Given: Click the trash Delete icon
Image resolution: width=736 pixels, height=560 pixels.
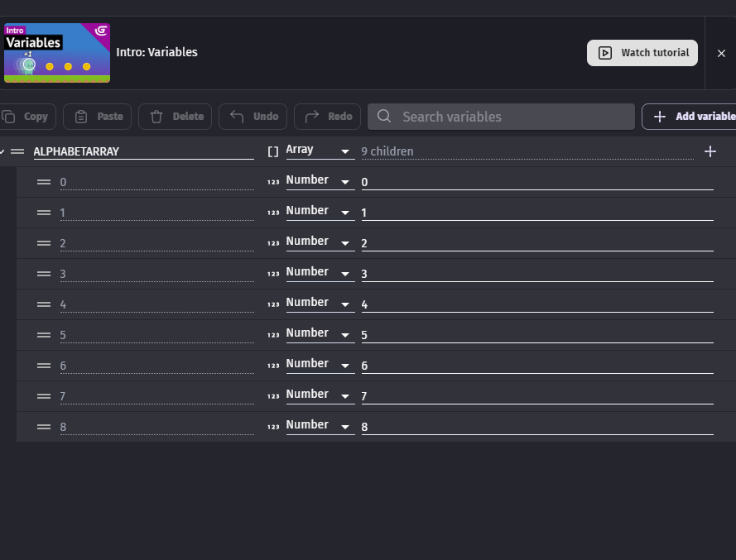Looking at the screenshot, I should 156,116.
